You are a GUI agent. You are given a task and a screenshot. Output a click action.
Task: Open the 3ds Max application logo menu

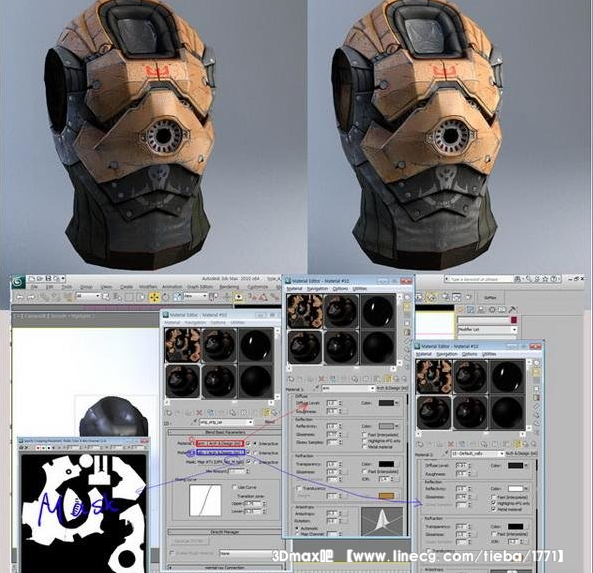click(x=18, y=283)
